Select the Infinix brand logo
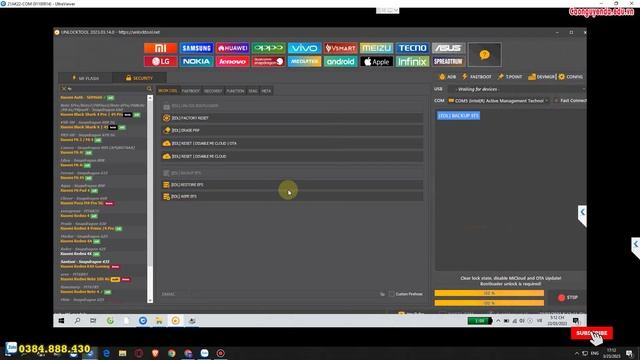640x360 pixels. point(412,62)
